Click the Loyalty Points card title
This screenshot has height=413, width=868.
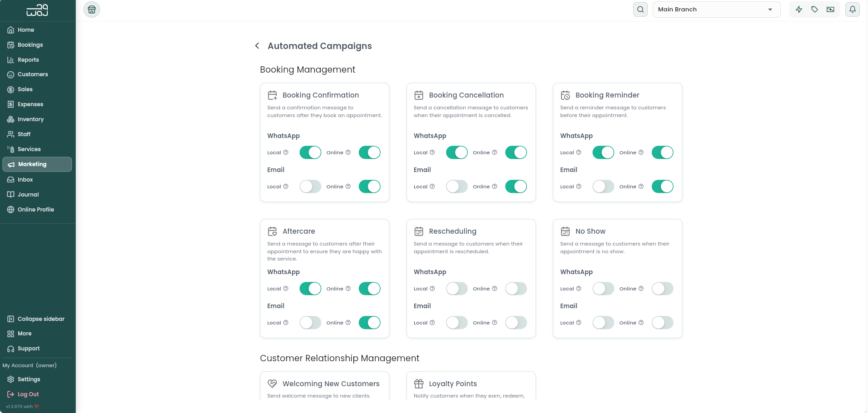click(x=453, y=384)
